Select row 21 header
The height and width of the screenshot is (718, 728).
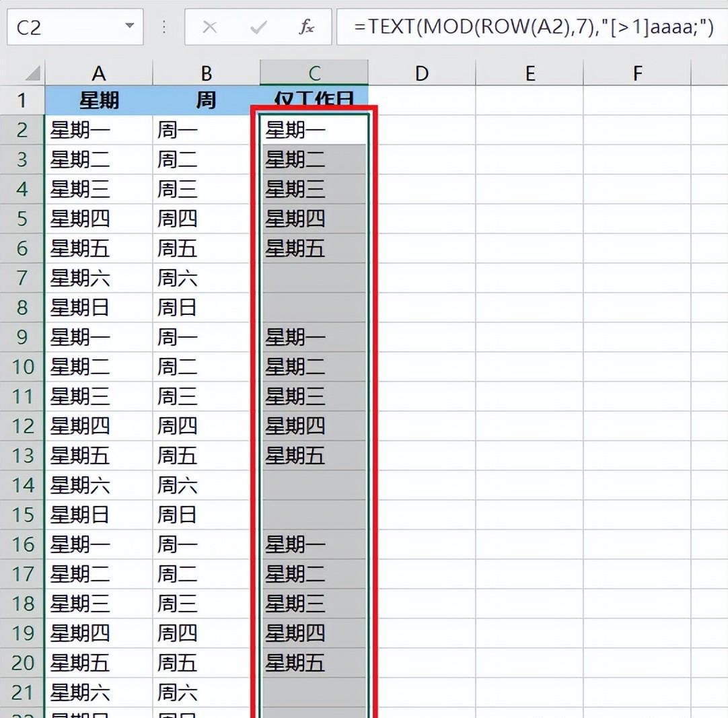pos(22,692)
